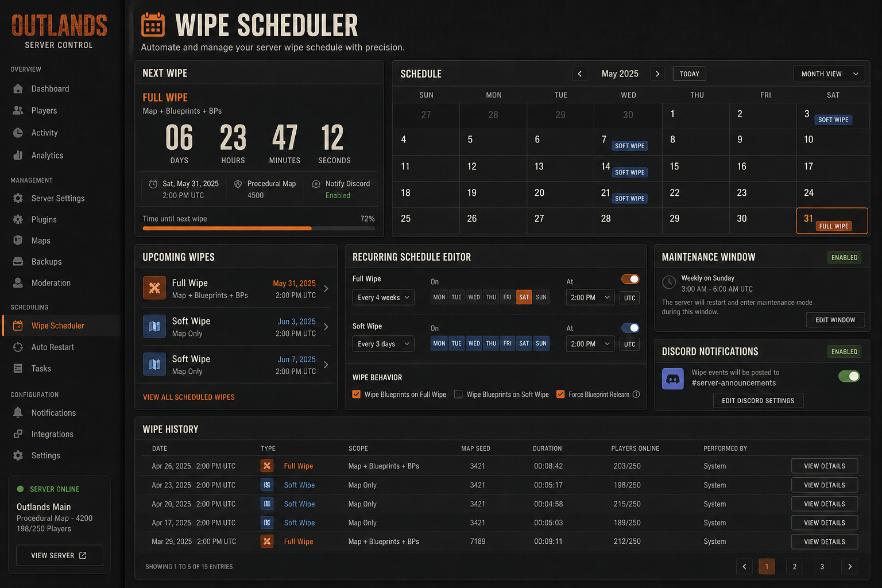Click wipe type icon for Apr 26 history row
Viewport: 882px width, 588px height.
click(267, 466)
